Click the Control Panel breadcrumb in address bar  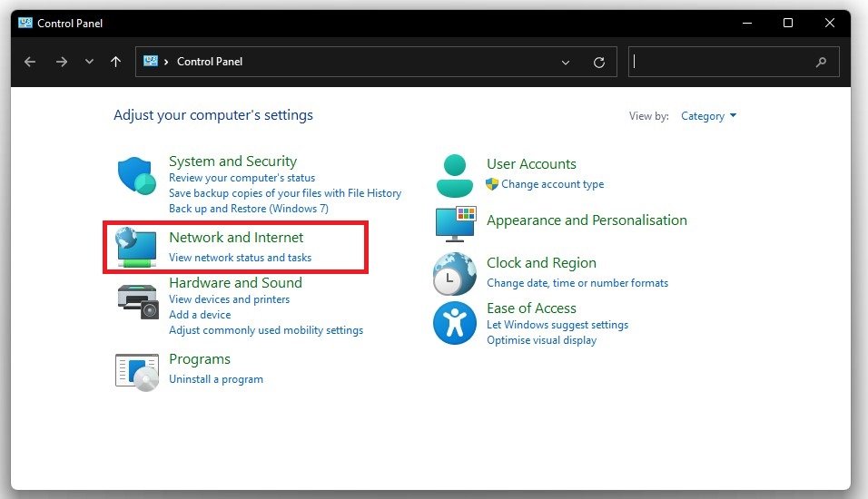tap(210, 62)
